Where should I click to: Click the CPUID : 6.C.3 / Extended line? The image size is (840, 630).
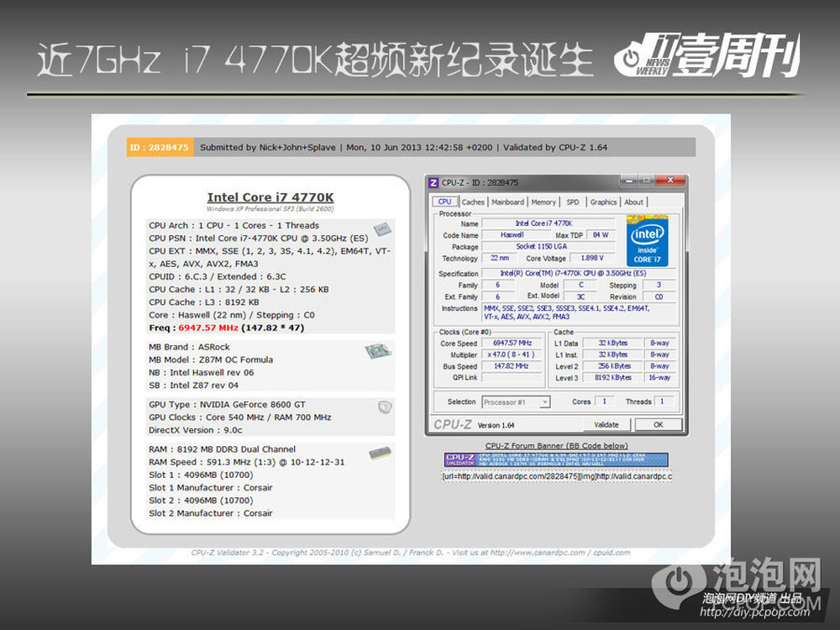218,276
